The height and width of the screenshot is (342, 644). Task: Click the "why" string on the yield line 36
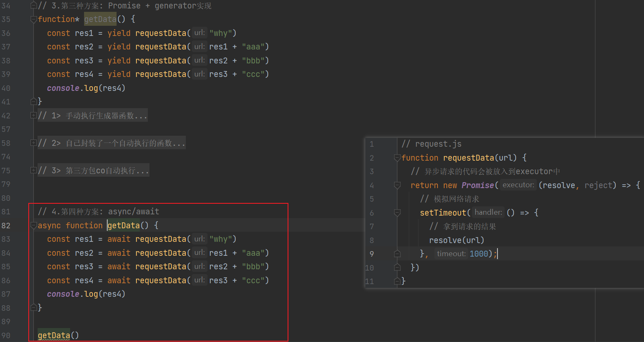pos(220,33)
